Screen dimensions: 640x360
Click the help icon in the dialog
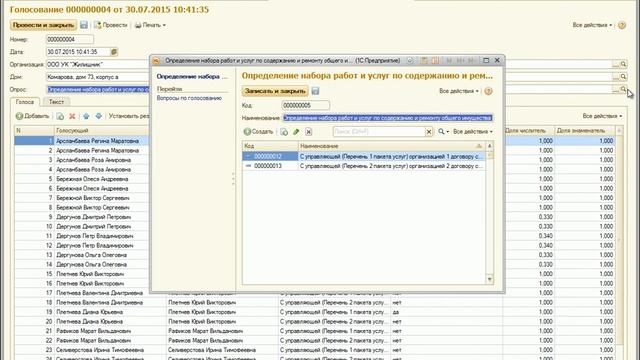pos(488,91)
